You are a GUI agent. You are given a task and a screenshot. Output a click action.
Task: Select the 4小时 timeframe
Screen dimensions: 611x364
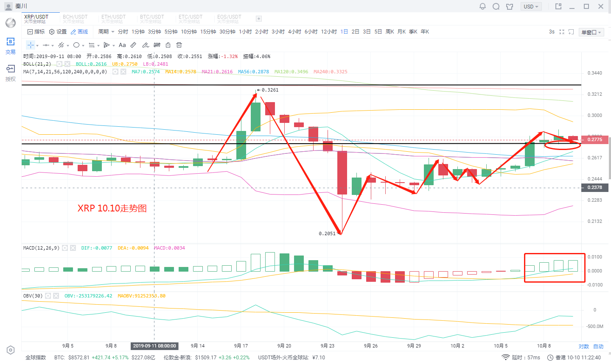click(294, 32)
